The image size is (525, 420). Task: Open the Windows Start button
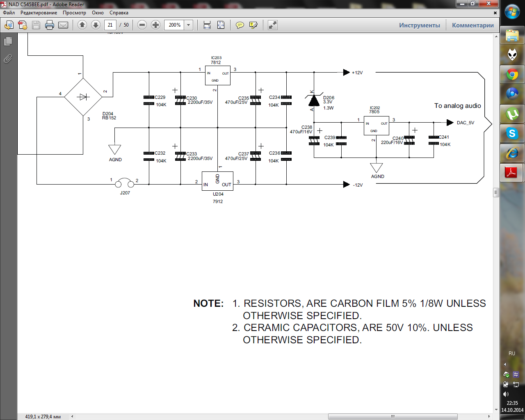(512, 12)
